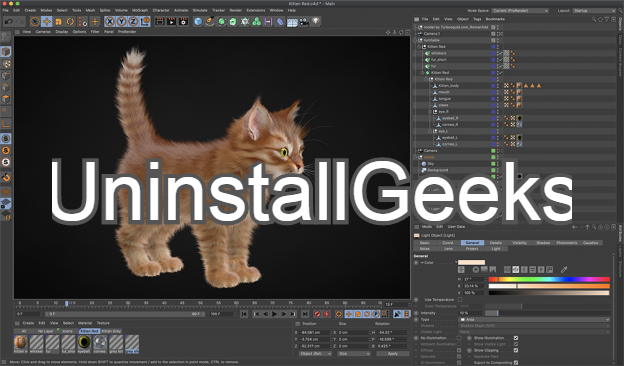Add a Floor/environment object icon
This screenshot has height=366, width=624.
point(292,21)
